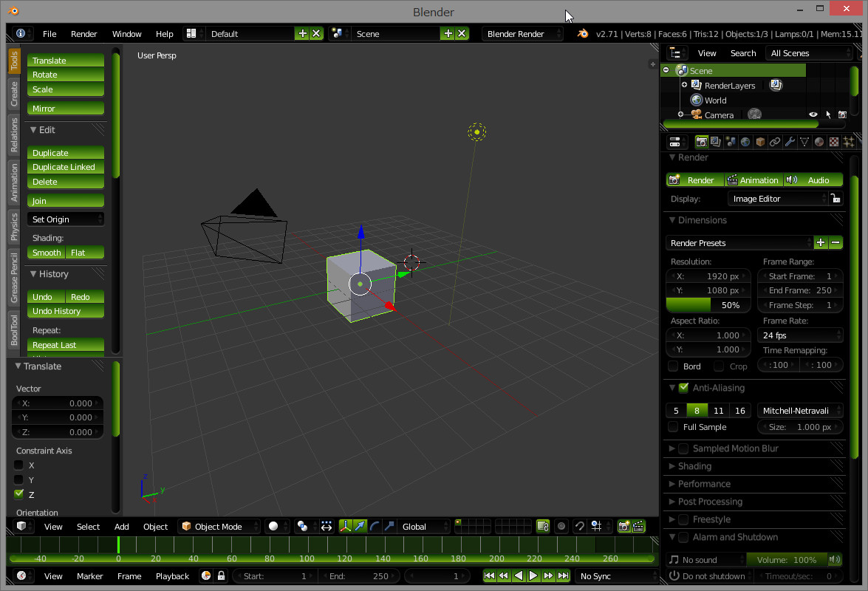Open the Object properties cube icon
This screenshot has height=591, width=868.
(760, 142)
